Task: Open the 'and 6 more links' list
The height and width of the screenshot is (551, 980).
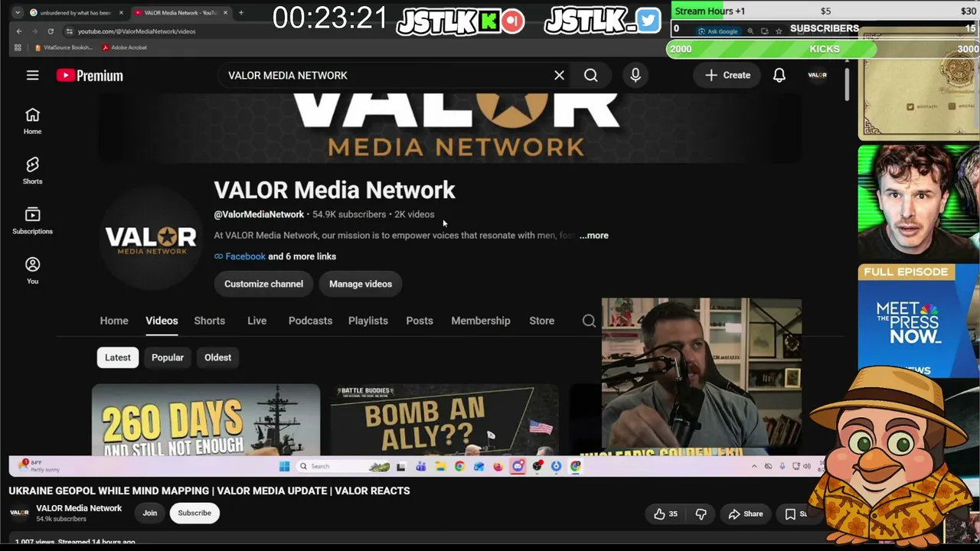Action: click(x=302, y=256)
